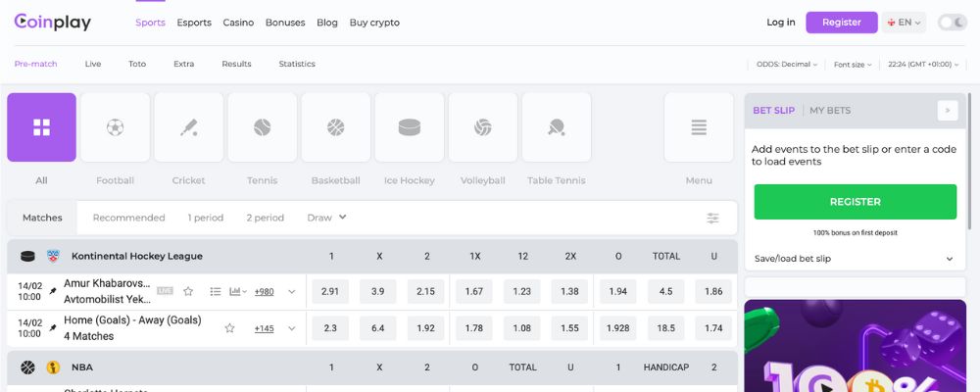Screen dimensions: 980x392
Task: Choose the Volleyball sport icon
Action: [483, 127]
